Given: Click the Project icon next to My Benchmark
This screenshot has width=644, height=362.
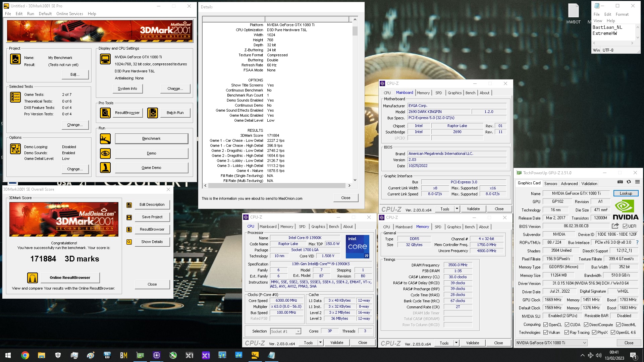Looking at the screenshot, I should pos(15,59).
